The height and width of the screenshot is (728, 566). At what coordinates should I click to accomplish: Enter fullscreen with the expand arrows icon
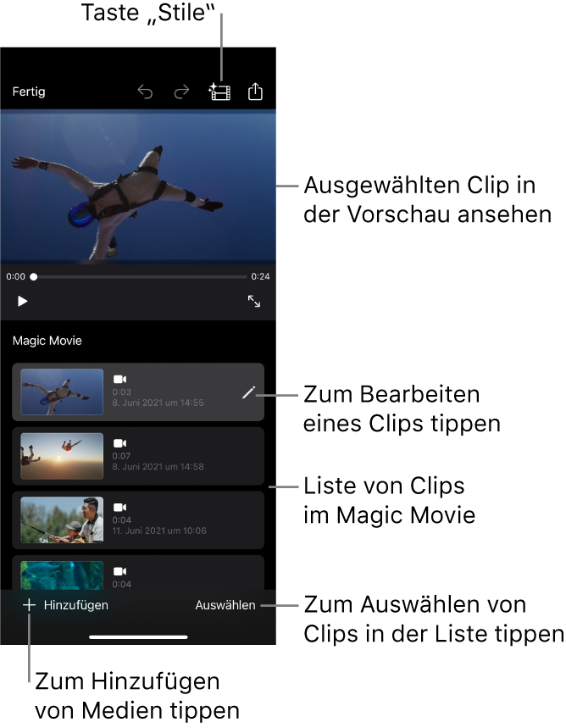[254, 301]
